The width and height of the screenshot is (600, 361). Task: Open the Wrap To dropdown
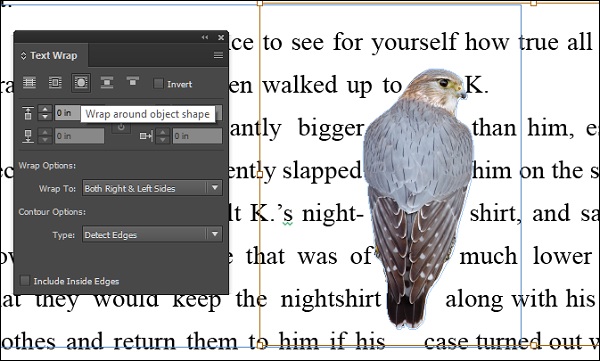152,188
